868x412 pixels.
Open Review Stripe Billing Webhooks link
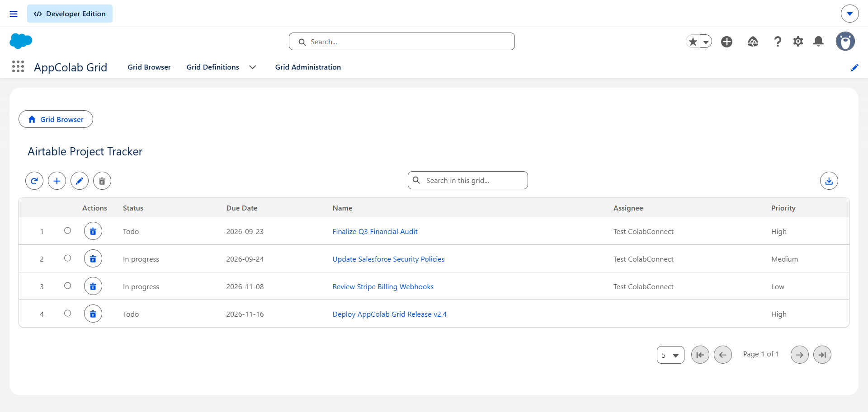pos(383,286)
